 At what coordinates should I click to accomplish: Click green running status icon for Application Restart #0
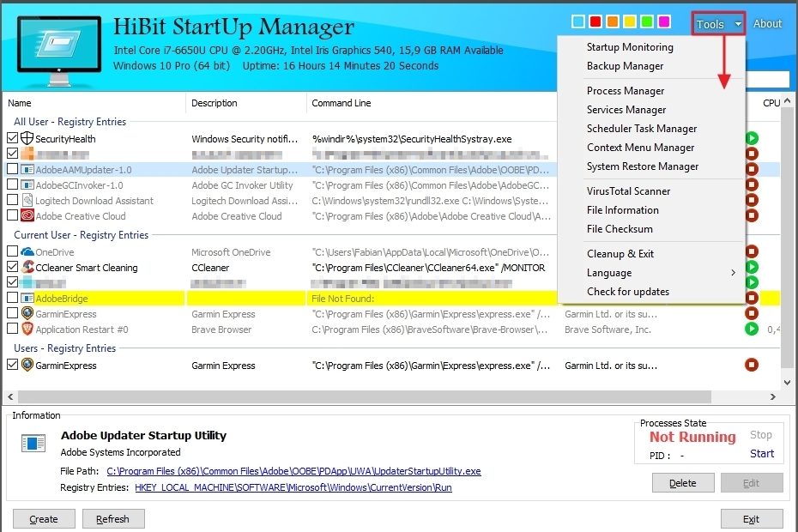[752, 329]
